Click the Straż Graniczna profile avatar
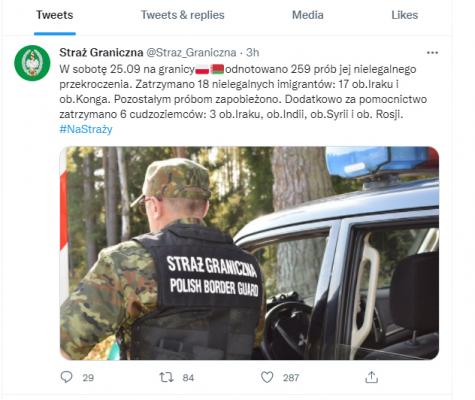 click(x=32, y=63)
